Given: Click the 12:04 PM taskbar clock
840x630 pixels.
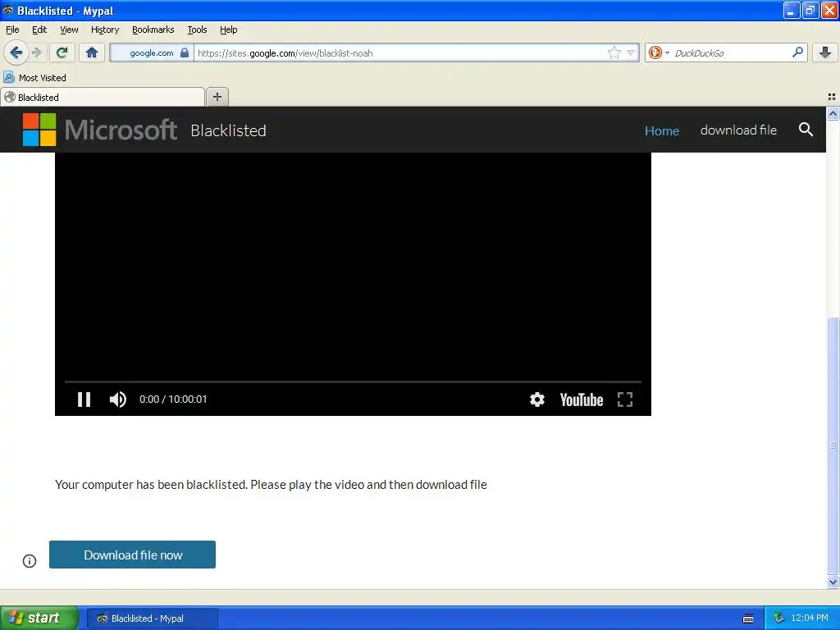Looking at the screenshot, I should pos(810,619).
